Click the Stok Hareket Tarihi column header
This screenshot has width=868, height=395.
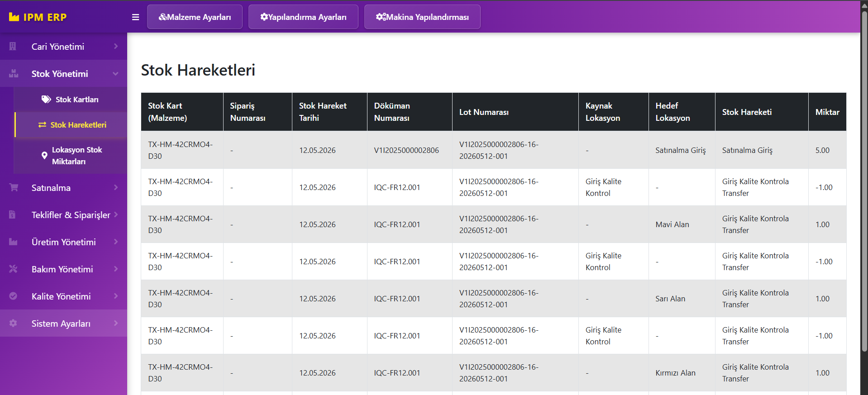click(329, 112)
